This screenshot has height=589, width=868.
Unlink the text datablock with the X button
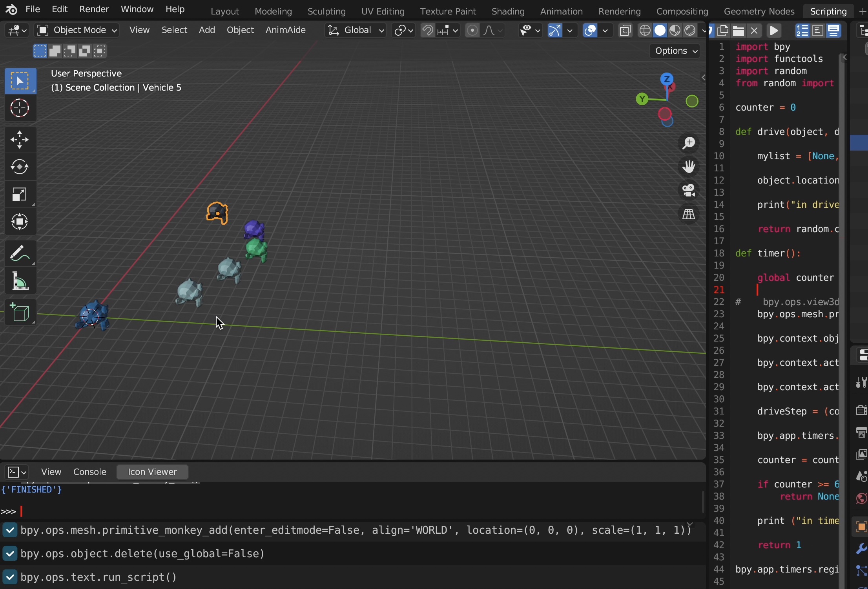755,30
